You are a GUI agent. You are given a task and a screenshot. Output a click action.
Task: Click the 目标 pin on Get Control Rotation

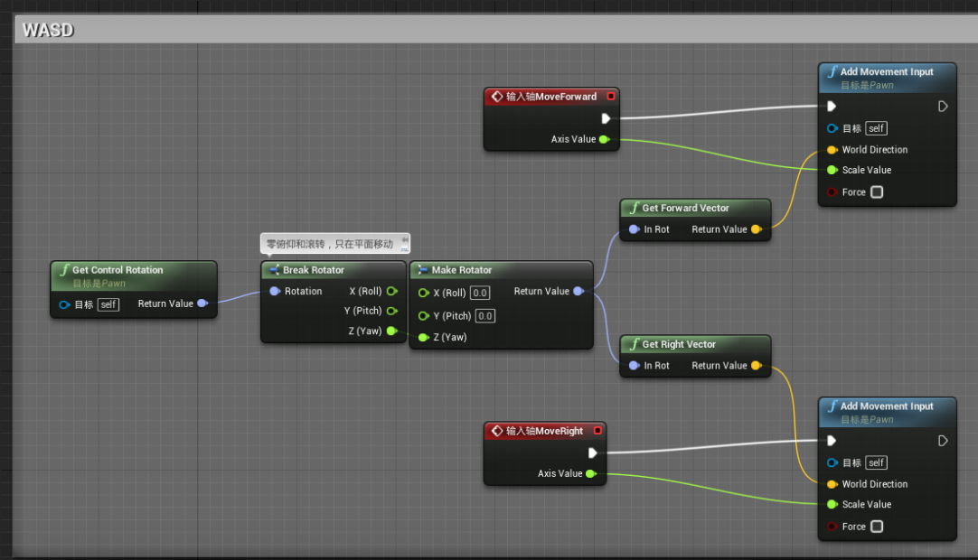[x=64, y=304]
